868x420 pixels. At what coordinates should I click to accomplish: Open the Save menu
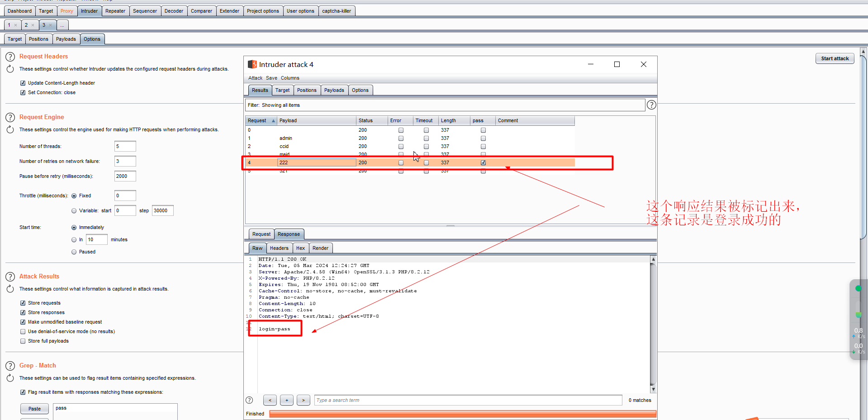click(x=271, y=78)
